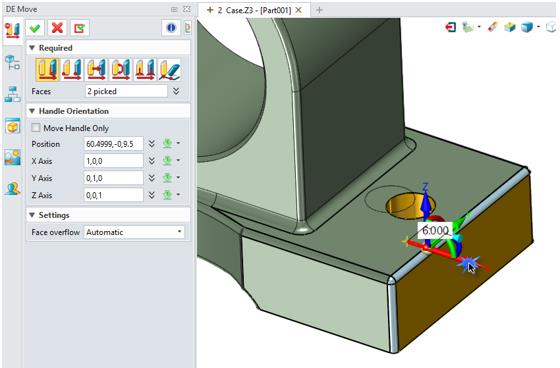
Task: Cancel the DE Move command with the red X
Action: [57, 28]
